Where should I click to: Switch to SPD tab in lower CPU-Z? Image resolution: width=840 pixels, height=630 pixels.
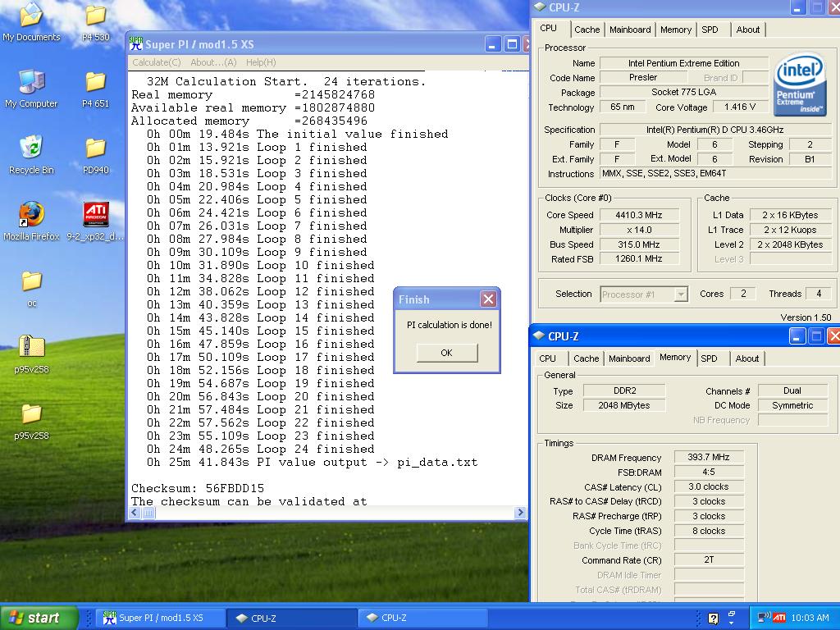pos(709,358)
